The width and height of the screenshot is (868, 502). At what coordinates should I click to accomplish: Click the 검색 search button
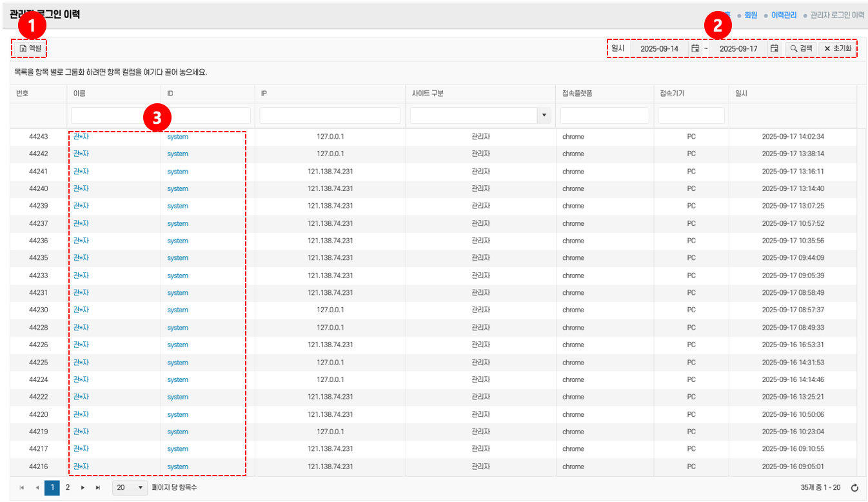tap(801, 48)
